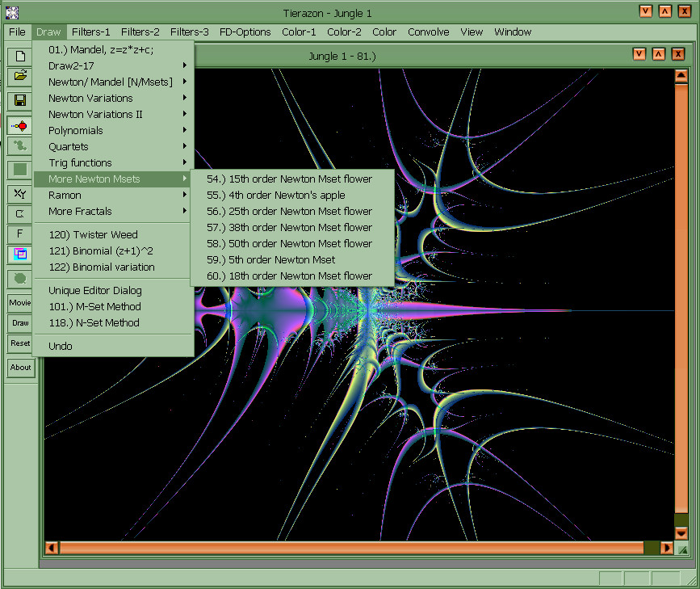Screen dimensions: 700x589
Task: Maximize the Jungle 1 - 81.) child window
Action: (659, 54)
